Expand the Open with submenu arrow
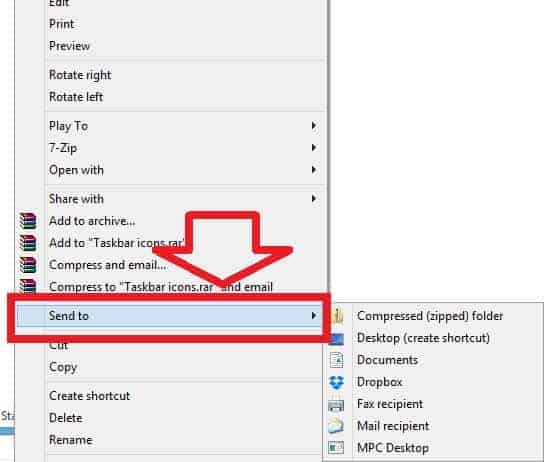The height and width of the screenshot is (462, 544). (314, 170)
